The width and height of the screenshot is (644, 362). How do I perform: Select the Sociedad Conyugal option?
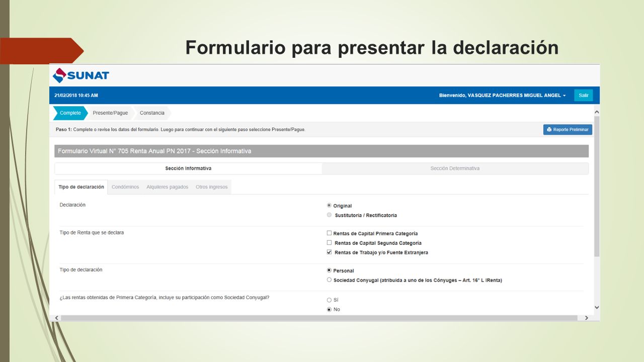329,280
